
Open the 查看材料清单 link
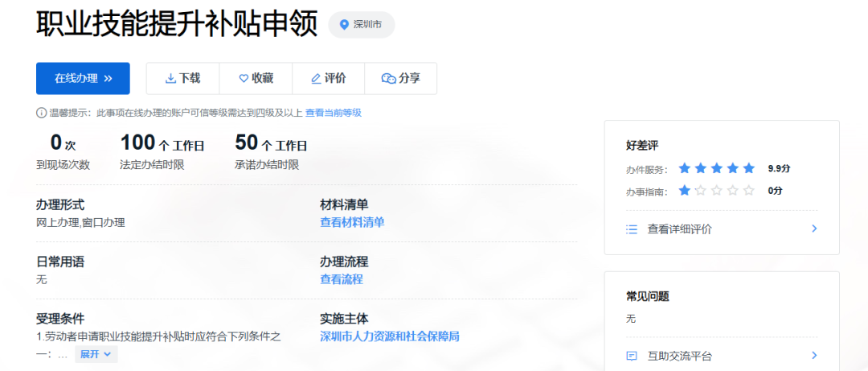(352, 222)
